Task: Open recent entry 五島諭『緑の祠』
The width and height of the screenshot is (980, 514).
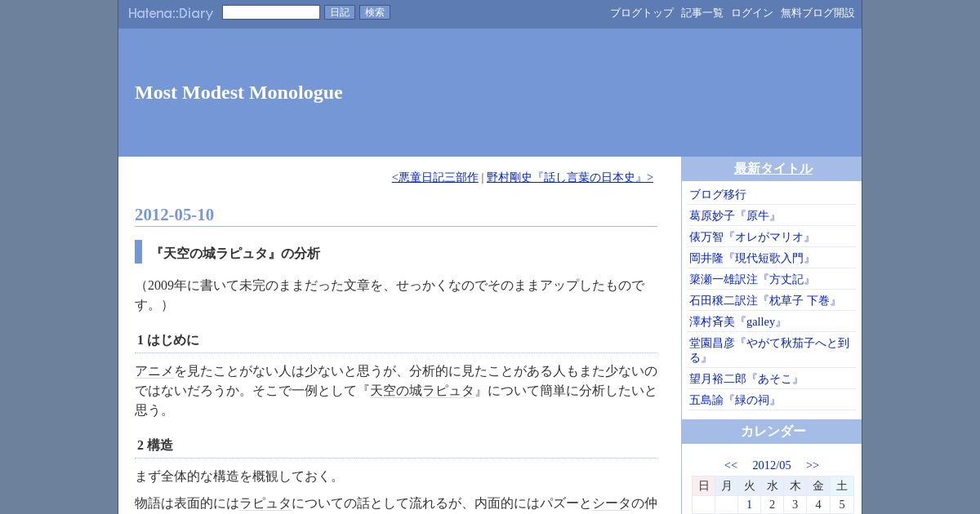Action: [733, 400]
